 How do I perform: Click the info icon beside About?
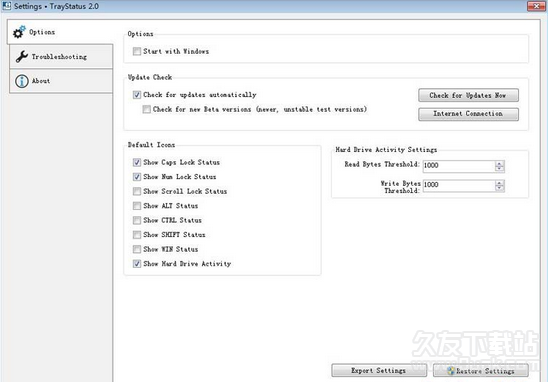[x=22, y=81]
